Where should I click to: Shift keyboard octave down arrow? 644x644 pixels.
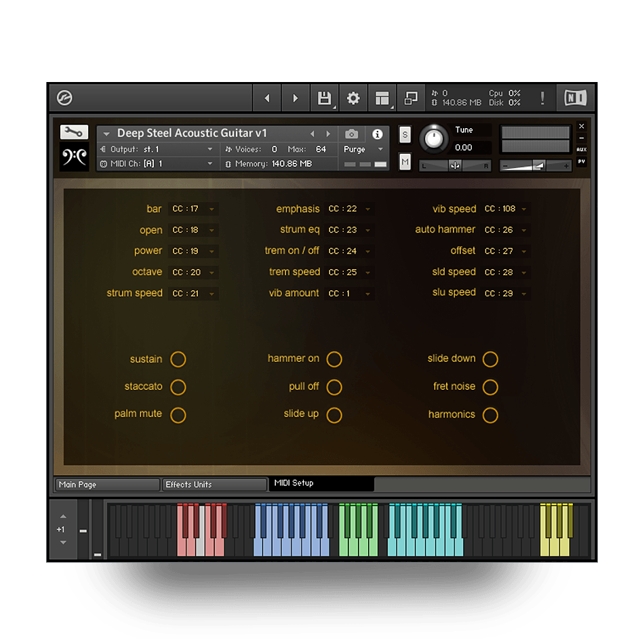pyautogui.click(x=63, y=542)
